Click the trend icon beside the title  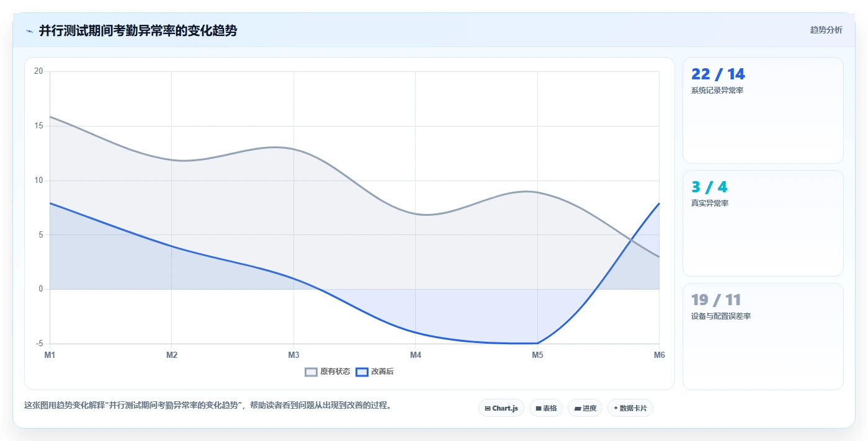click(29, 31)
